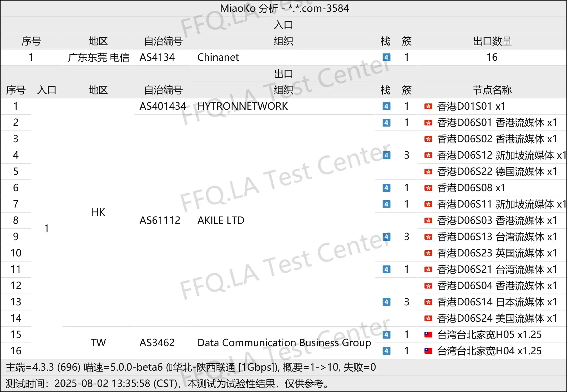The height and width of the screenshot is (392, 567).
Task: Click the IPv4 badge beside 香港D06S12
Action: (x=386, y=155)
